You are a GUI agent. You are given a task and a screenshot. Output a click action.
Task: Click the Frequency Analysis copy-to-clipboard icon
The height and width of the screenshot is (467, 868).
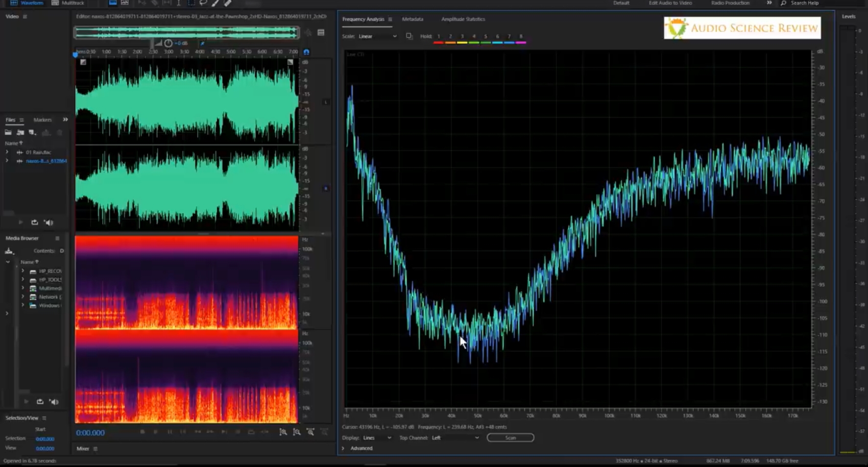pyautogui.click(x=409, y=36)
